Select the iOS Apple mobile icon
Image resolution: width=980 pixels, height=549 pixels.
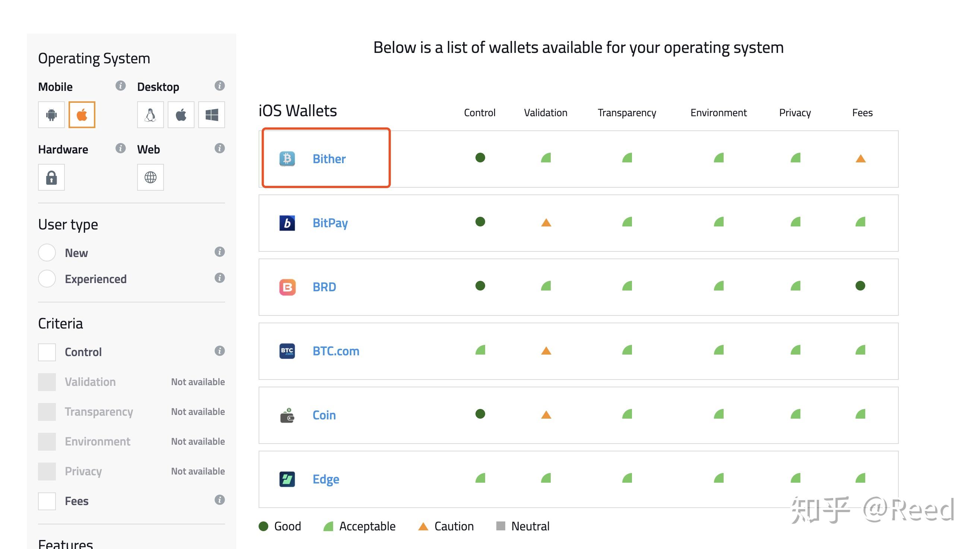click(x=82, y=114)
